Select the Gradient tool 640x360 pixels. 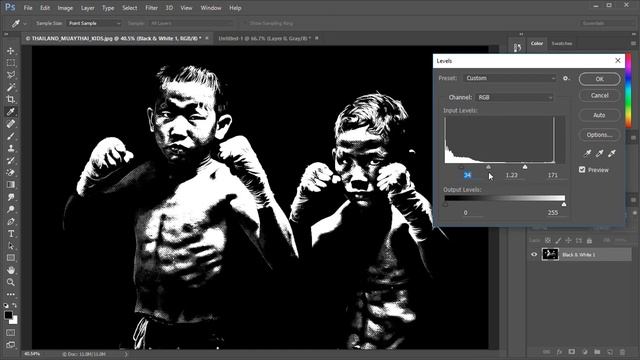[11, 184]
